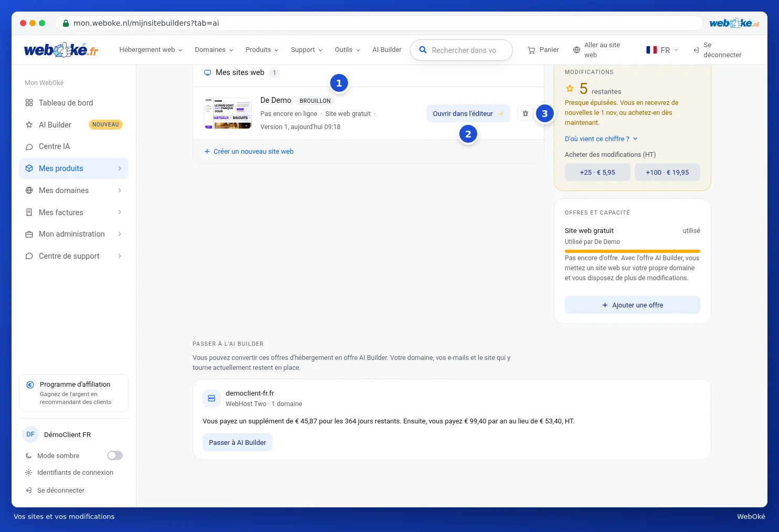Buy +25 modifications for € 5,95
This screenshot has width=779, height=532.
tap(597, 172)
